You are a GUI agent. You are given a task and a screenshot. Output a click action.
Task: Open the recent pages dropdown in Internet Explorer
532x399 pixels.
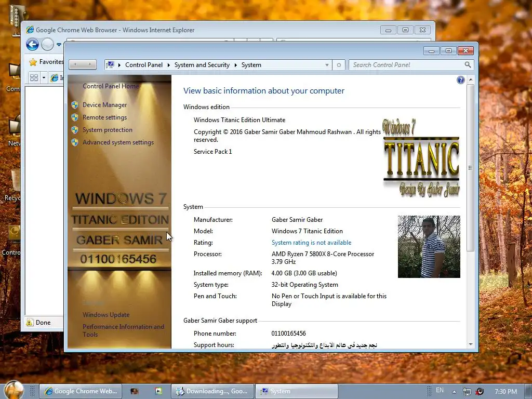(59, 45)
